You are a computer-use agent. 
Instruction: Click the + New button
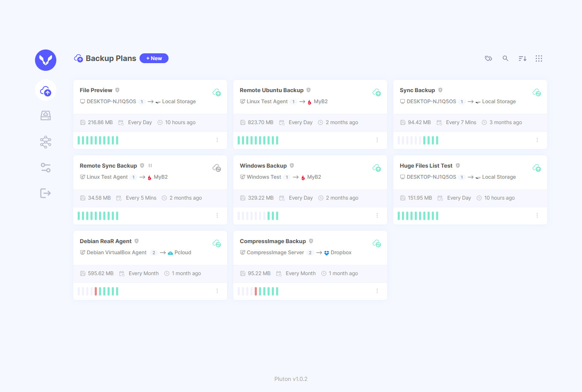pyautogui.click(x=154, y=58)
